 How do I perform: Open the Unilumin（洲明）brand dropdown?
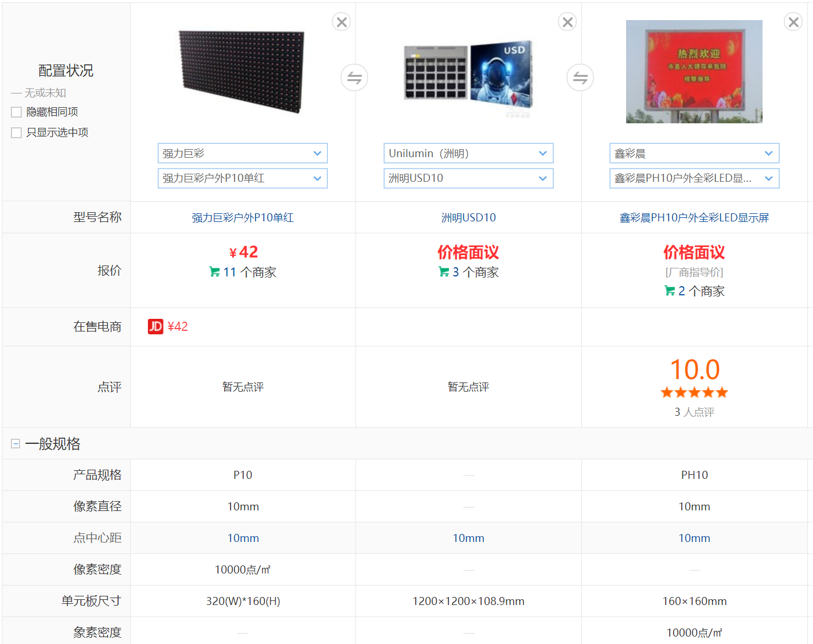(x=468, y=154)
